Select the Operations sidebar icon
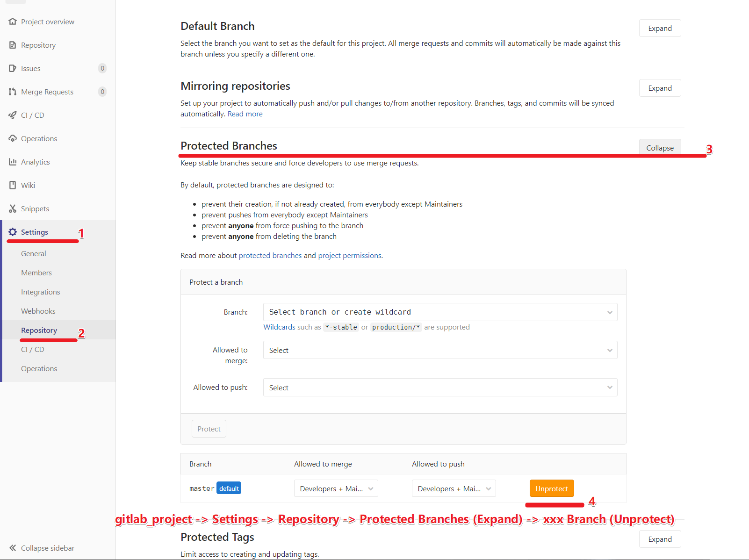 (13, 138)
